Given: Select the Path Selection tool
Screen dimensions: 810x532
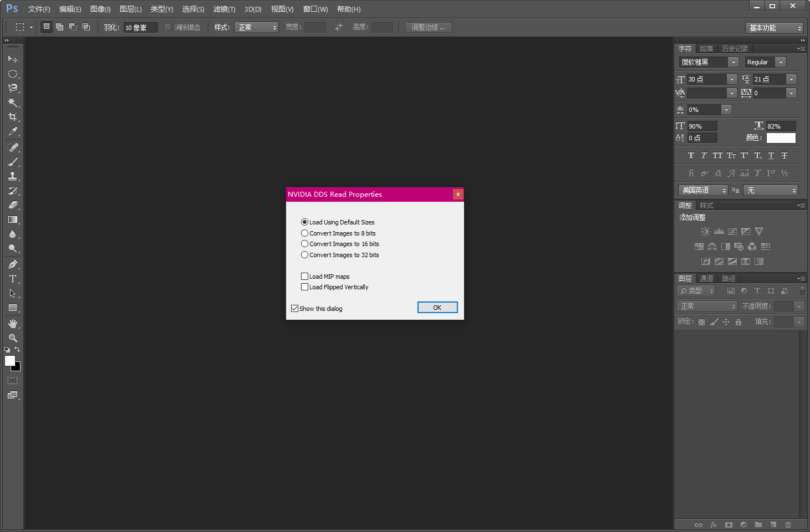Looking at the screenshot, I should pyautogui.click(x=13, y=293).
